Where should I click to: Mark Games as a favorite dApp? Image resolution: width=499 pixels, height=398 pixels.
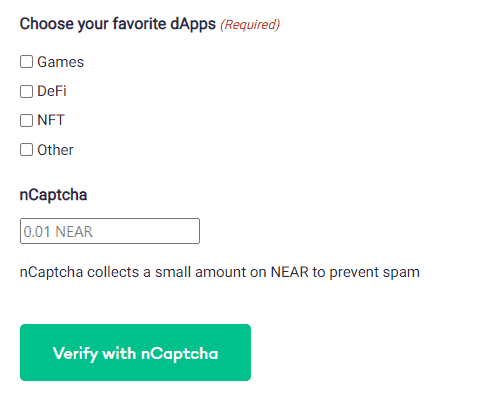[x=26, y=62]
